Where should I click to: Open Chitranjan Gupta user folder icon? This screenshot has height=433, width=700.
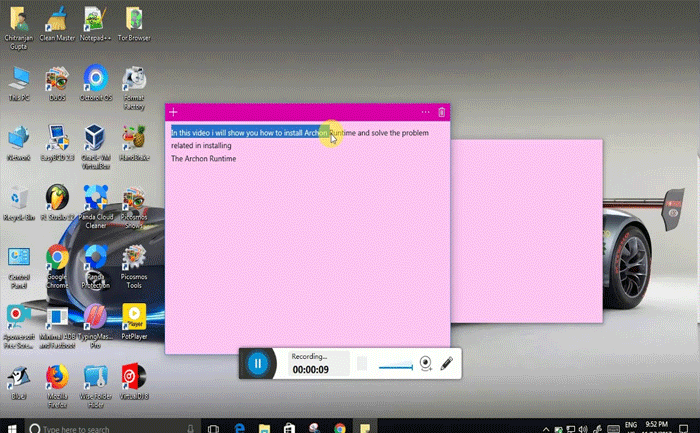point(19,28)
